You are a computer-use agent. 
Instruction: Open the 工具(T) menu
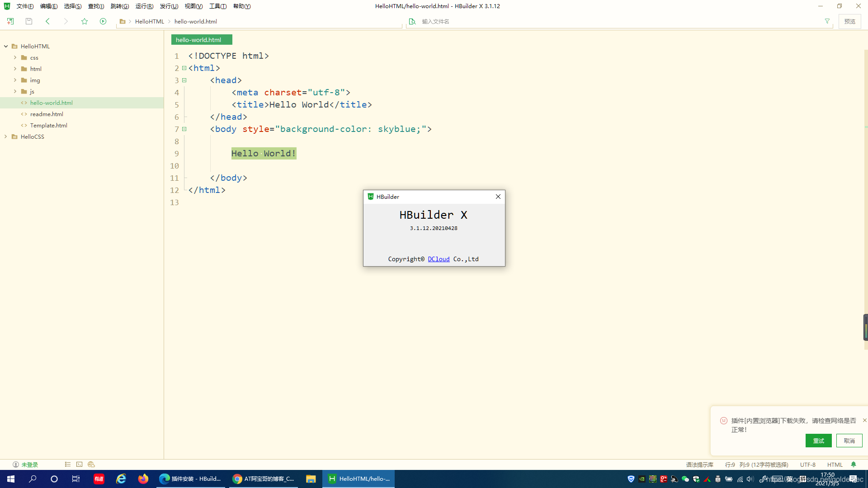coord(217,6)
